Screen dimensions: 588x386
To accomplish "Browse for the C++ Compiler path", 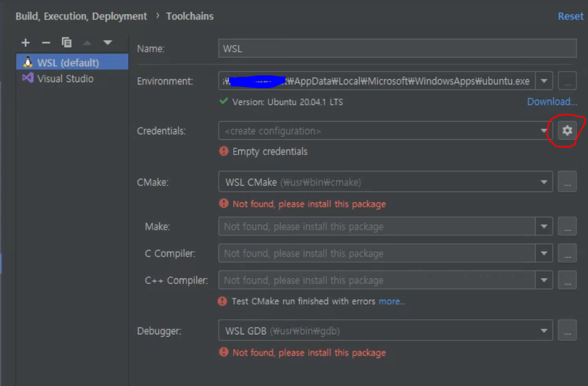I will [567, 280].
